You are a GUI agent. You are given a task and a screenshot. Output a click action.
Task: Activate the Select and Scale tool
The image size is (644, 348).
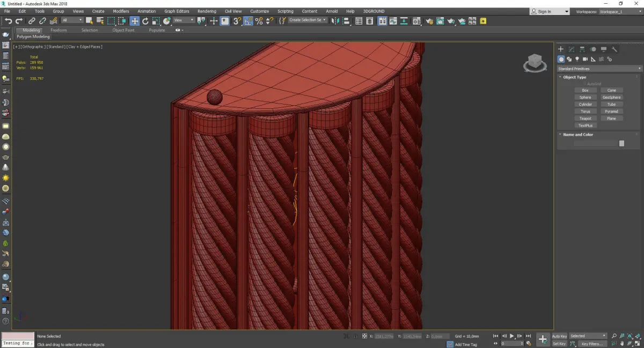tap(156, 21)
